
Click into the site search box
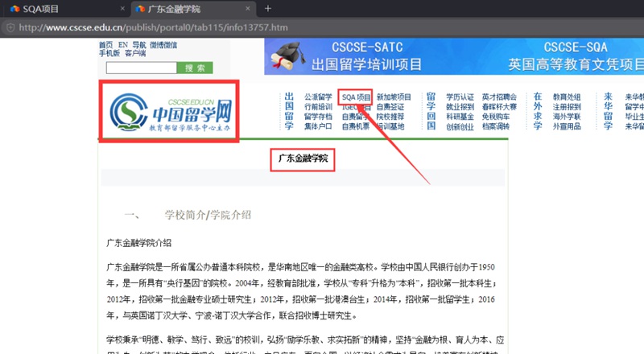pos(142,68)
